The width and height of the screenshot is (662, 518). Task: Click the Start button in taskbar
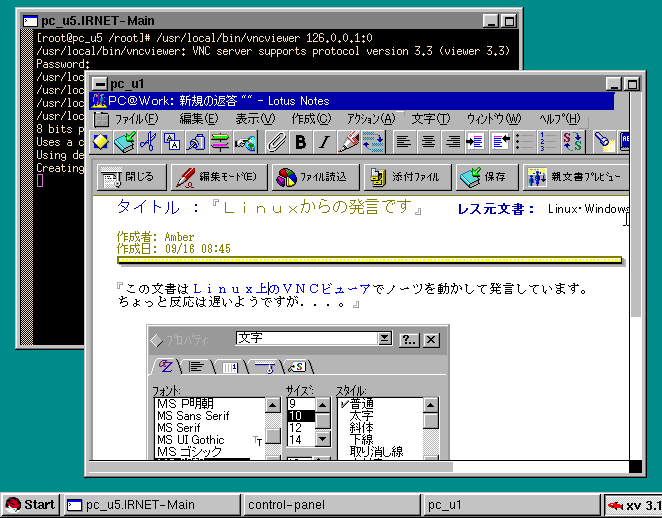click(31, 505)
